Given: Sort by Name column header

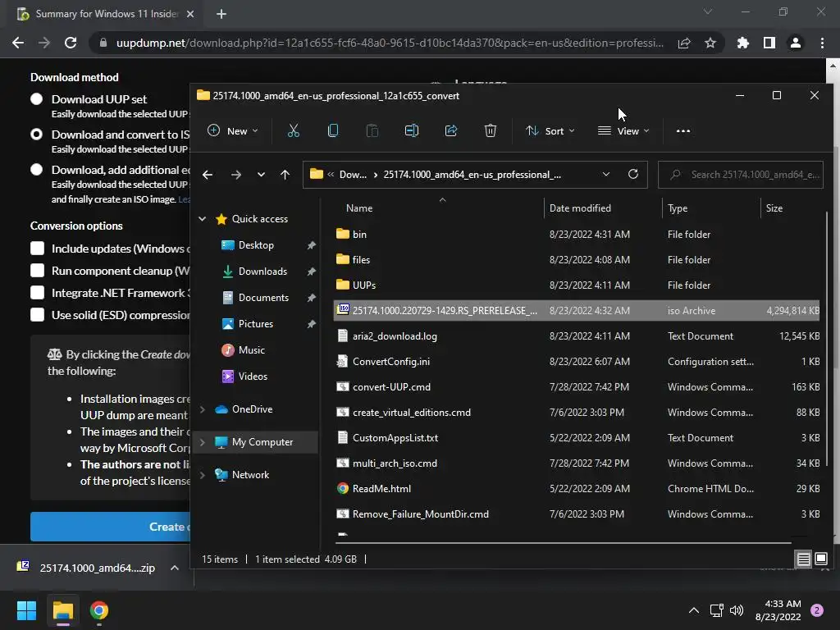Looking at the screenshot, I should point(359,208).
